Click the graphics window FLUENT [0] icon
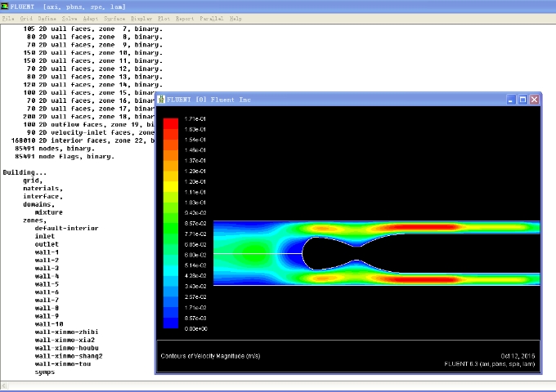Image resolution: width=556 pixels, height=392 pixels. (162, 100)
